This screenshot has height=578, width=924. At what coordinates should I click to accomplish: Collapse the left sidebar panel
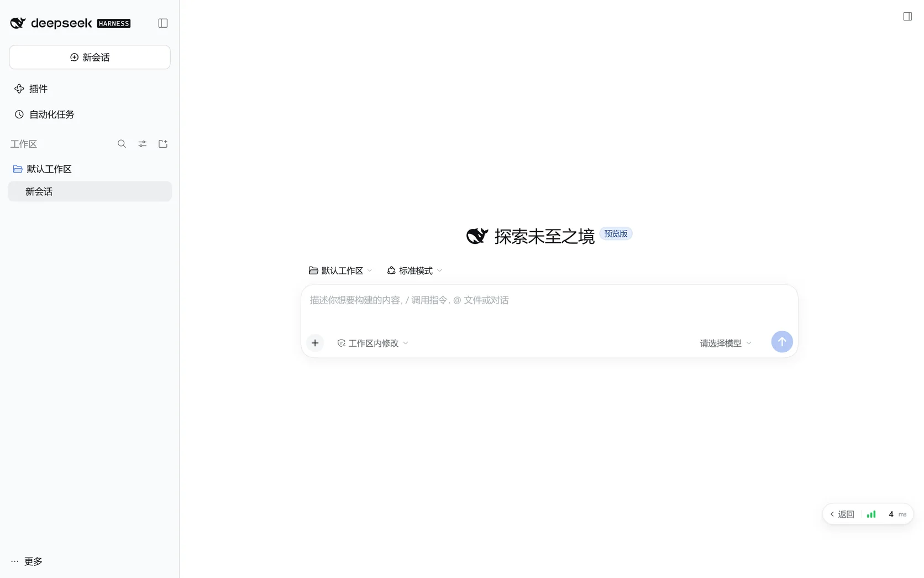(x=163, y=23)
